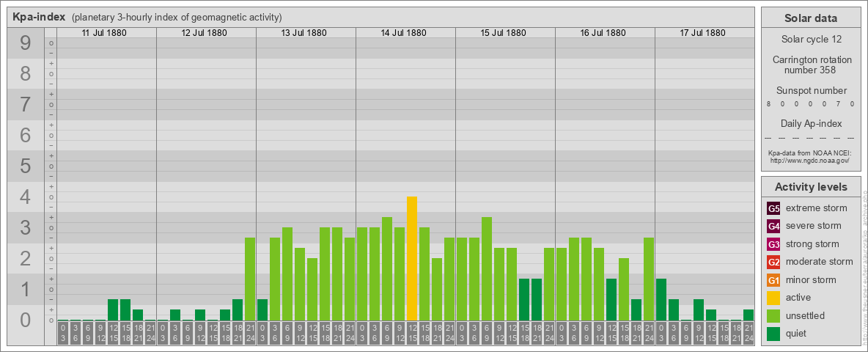This screenshot has height=352, width=868.
Task: Click the G3 strong storm icon
Action: [x=773, y=244]
